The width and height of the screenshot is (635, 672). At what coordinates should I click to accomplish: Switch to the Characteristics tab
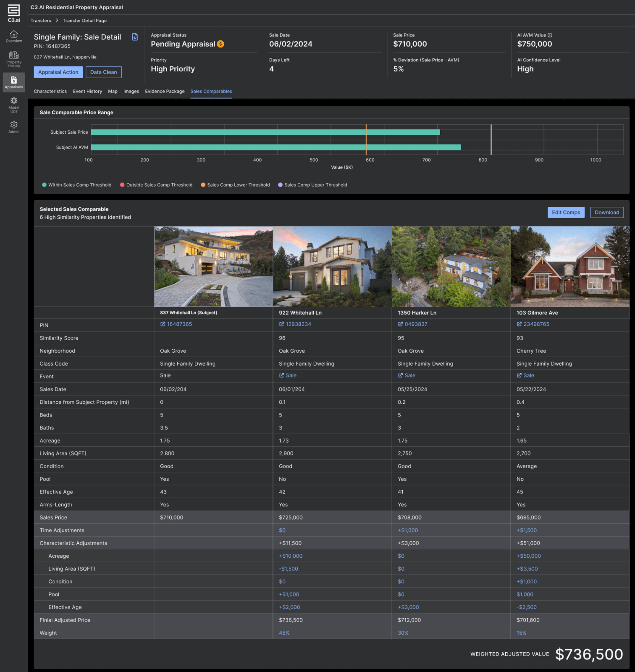point(50,92)
